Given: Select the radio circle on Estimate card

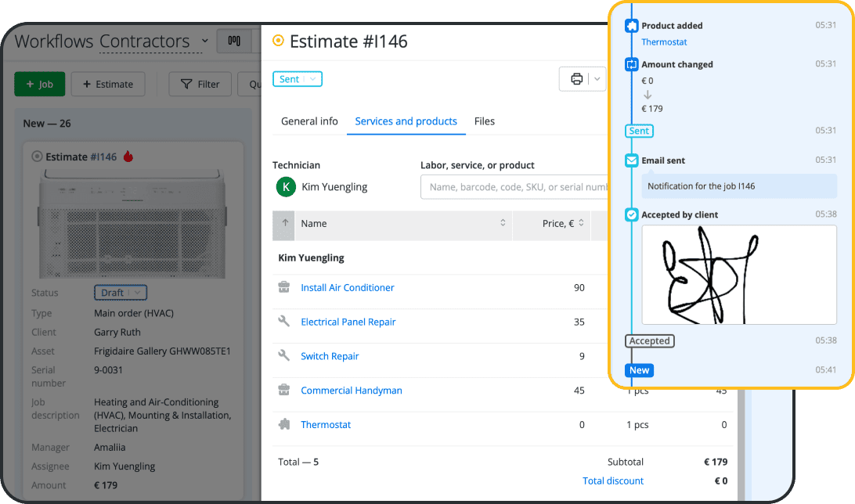Looking at the screenshot, I should coord(37,157).
